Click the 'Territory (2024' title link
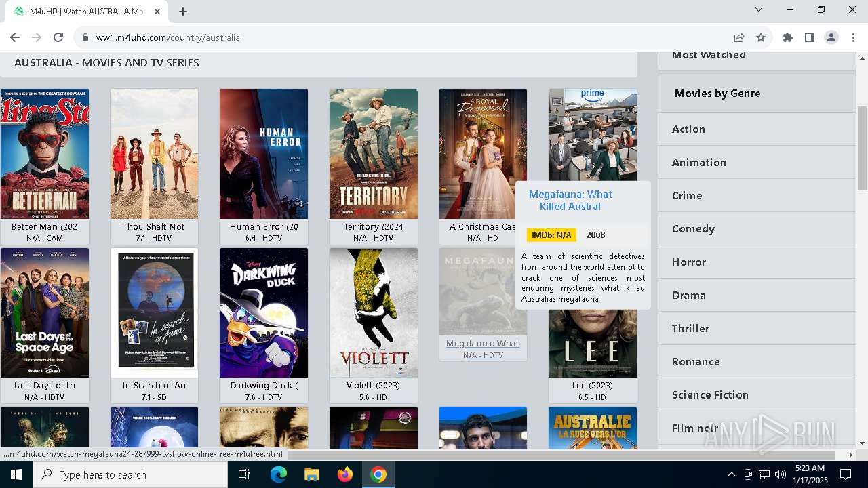 374,226
